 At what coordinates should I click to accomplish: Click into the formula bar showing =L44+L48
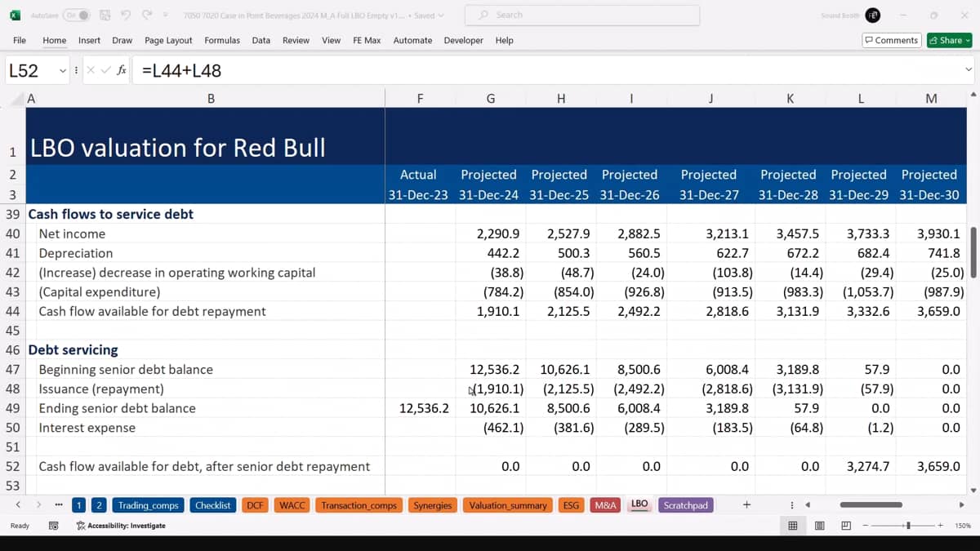pyautogui.click(x=547, y=71)
